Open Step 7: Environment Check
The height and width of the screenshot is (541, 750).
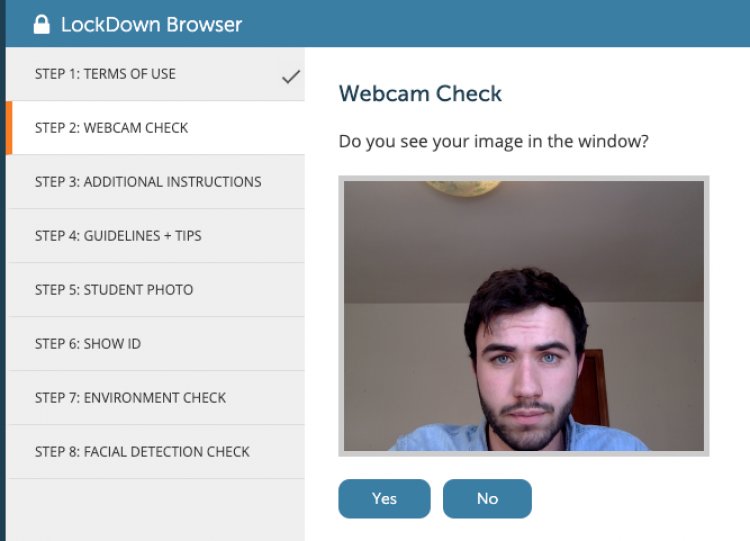[130, 398]
